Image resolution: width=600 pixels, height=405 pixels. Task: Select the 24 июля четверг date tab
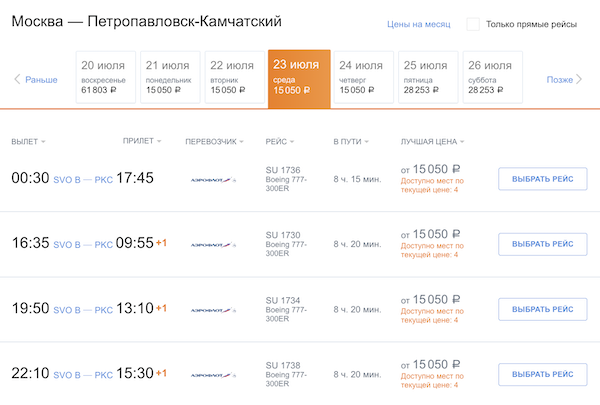point(360,77)
